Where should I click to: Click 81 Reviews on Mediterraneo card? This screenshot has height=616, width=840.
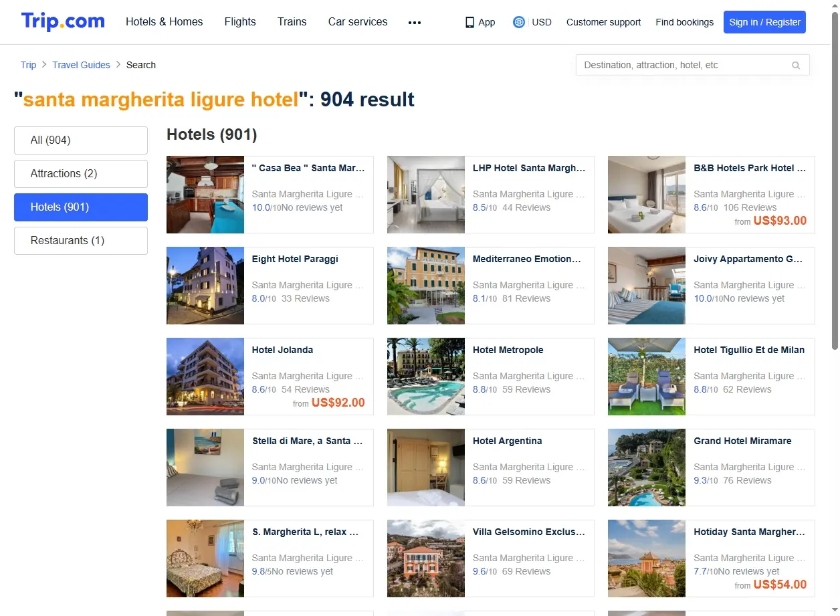[x=526, y=298]
